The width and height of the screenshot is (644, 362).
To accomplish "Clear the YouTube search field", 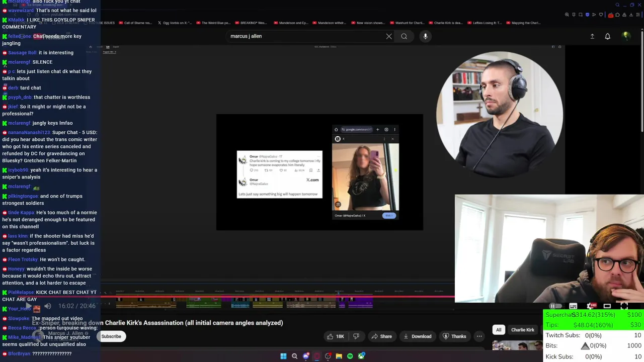I will pyautogui.click(x=389, y=36).
